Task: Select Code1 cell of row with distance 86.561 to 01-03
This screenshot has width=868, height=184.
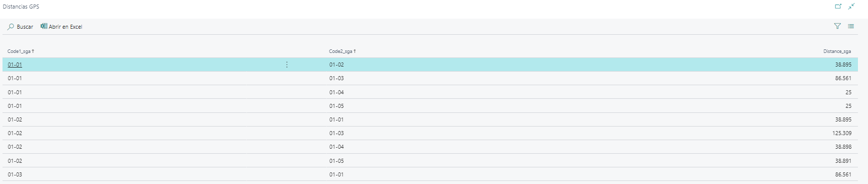Action: (x=15, y=78)
